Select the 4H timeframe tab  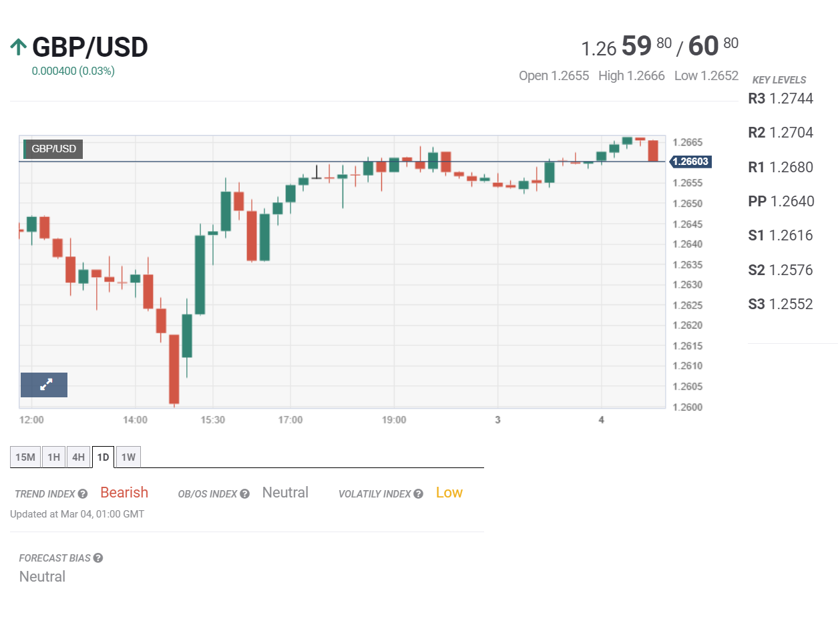[x=78, y=457]
